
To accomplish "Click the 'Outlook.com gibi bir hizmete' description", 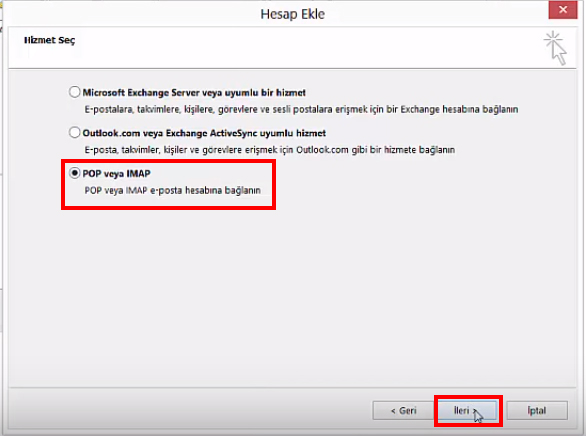I will tap(269, 150).
